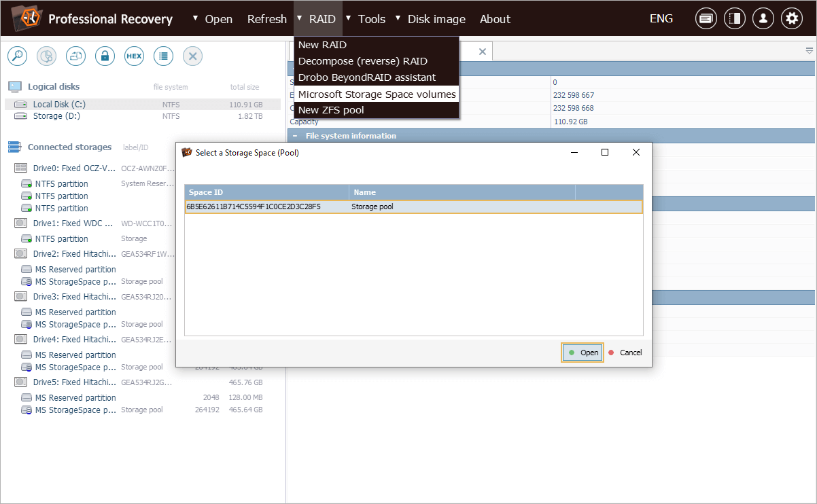Viewport: 817px width, 504px height.
Task: Click the Disk image menu label
Action: (x=437, y=19)
